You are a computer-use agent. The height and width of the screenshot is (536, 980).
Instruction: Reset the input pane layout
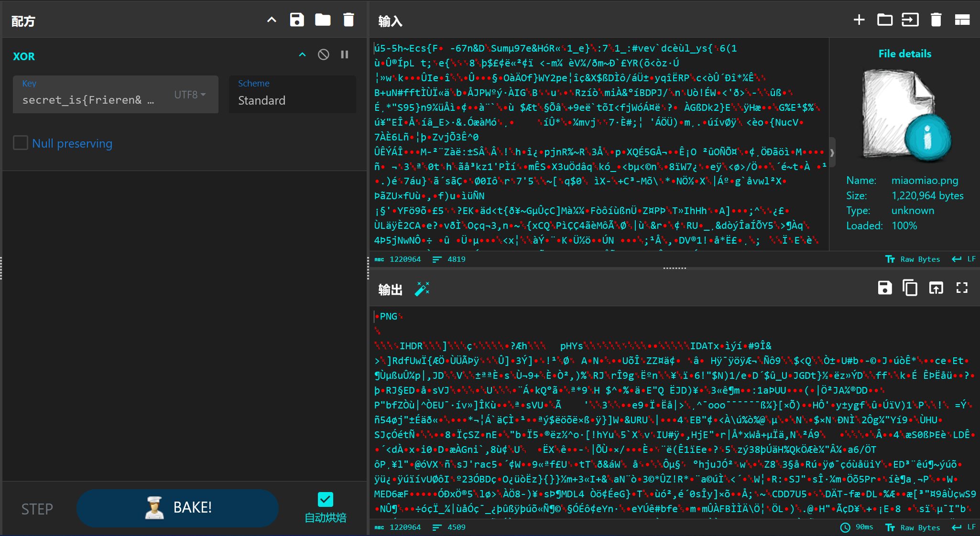click(962, 20)
